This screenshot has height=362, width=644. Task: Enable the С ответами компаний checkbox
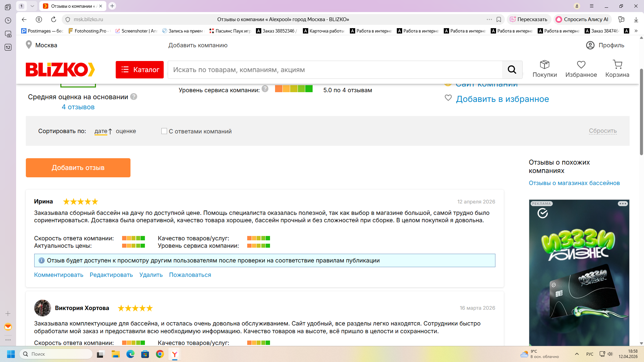pos(164,131)
